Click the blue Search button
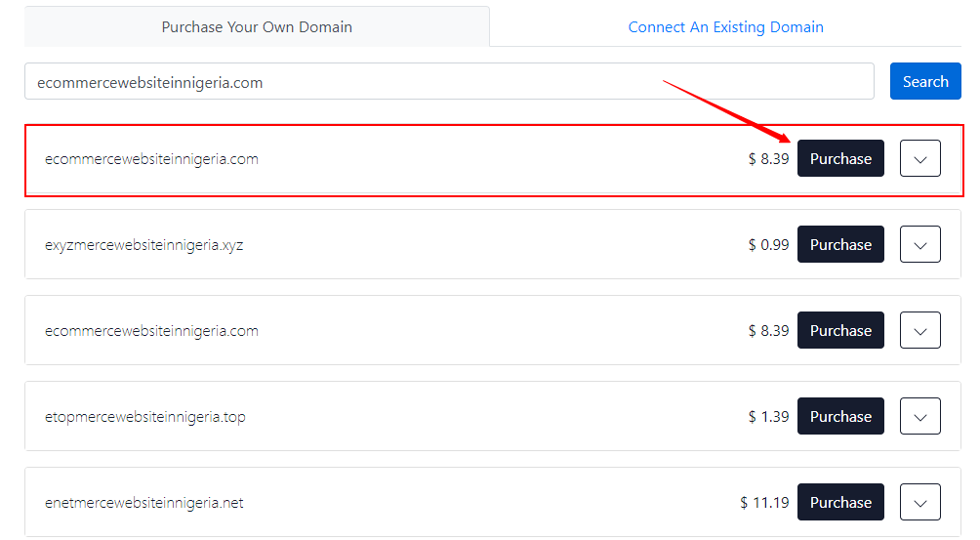The width and height of the screenshot is (980, 540). pos(925,81)
